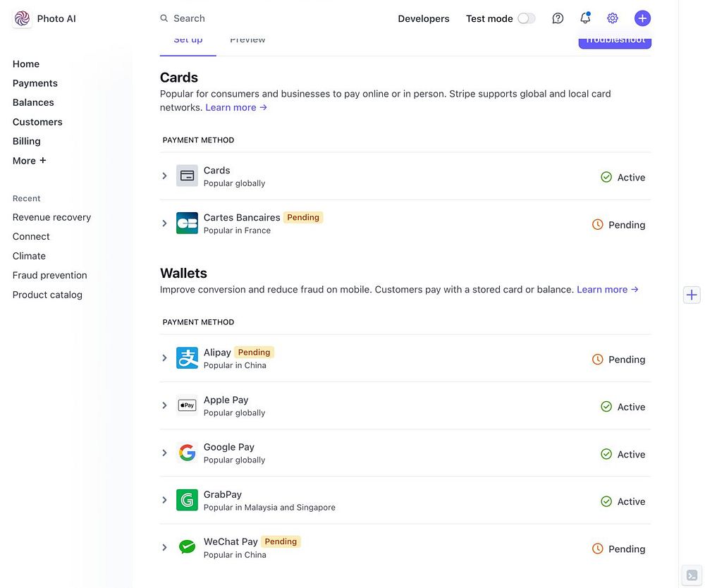This screenshot has height=588, width=705.
Task: Click the GrabPay name text
Action: [x=223, y=494]
